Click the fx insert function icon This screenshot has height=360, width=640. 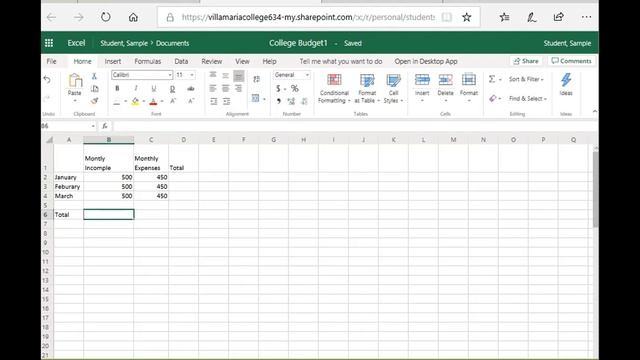pos(105,126)
